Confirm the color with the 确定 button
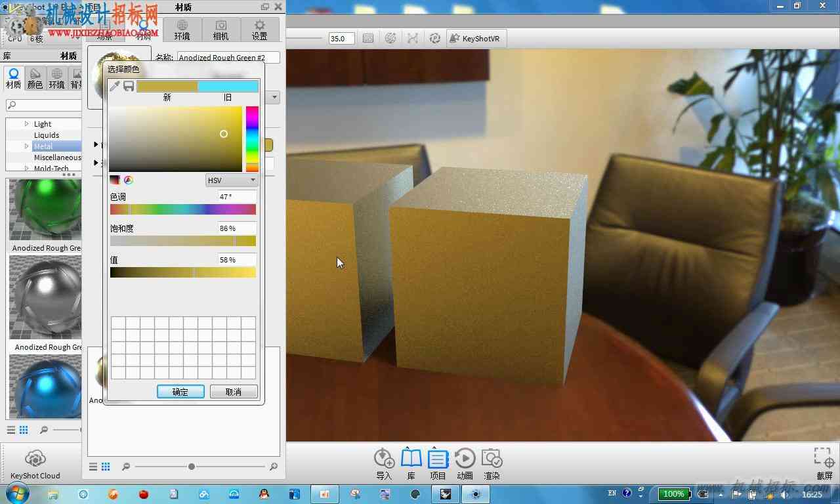 pyautogui.click(x=180, y=392)
